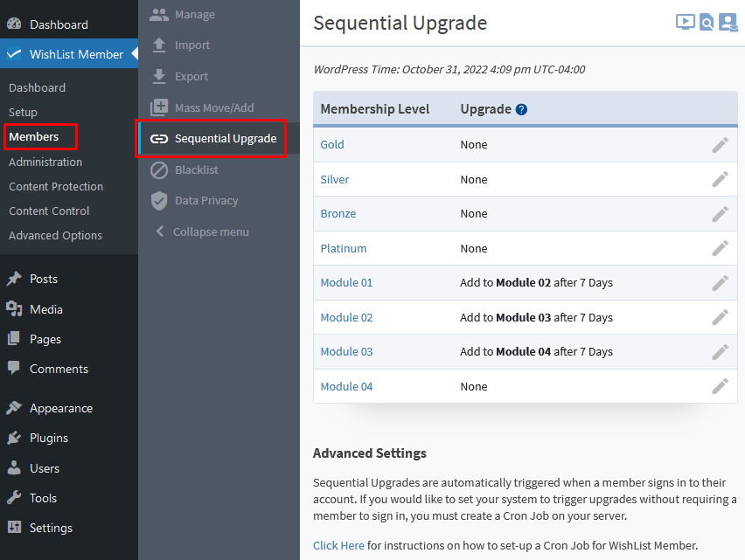Click the WordPress Time stamp text
The height and width of the screenshot is (560, 745).
click(x=449, y=70)
